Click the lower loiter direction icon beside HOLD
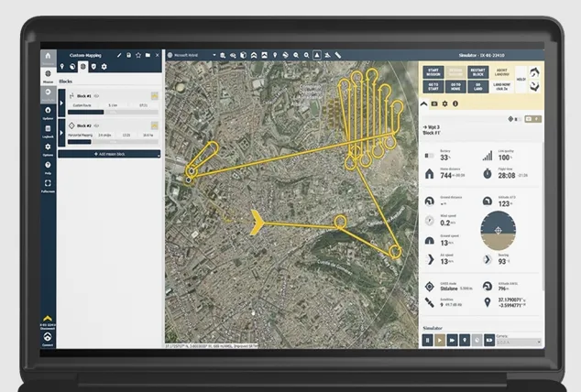Image resolution: width=581 pixels, height=392 pixels. point(534,87)
